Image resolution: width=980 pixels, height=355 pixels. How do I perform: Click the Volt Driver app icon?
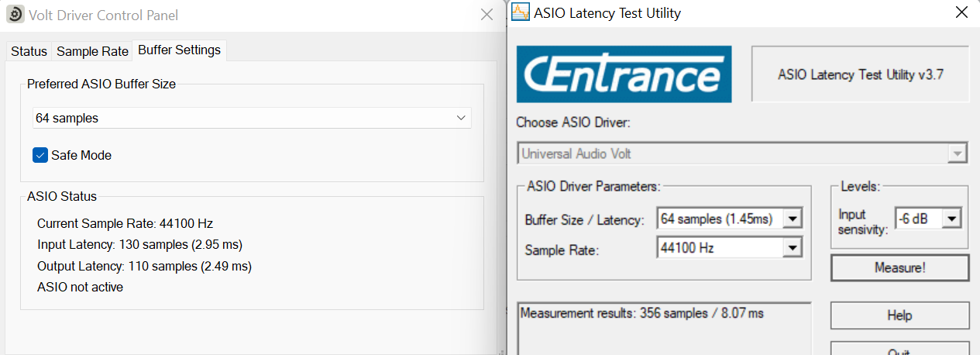click(x=15, y=14)
